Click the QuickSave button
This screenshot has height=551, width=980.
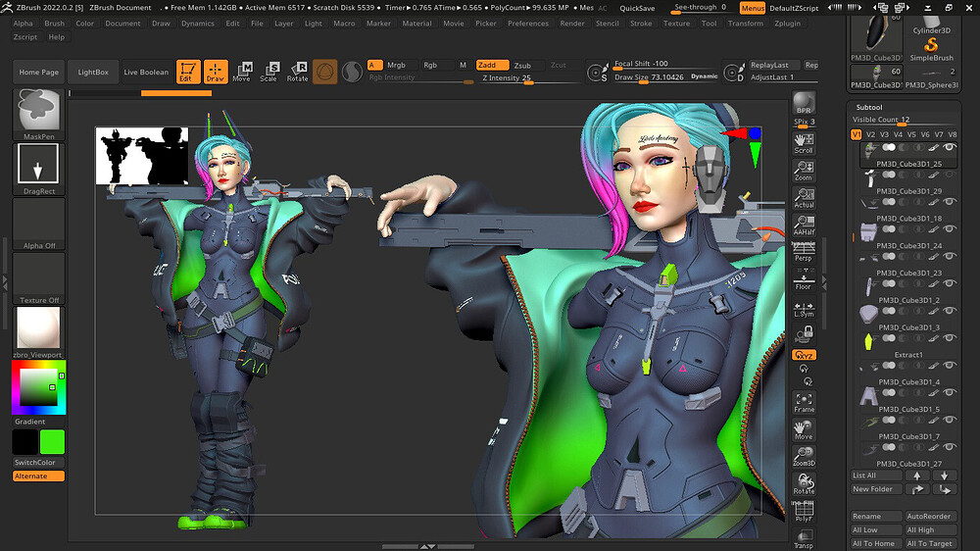pos(637,8)
